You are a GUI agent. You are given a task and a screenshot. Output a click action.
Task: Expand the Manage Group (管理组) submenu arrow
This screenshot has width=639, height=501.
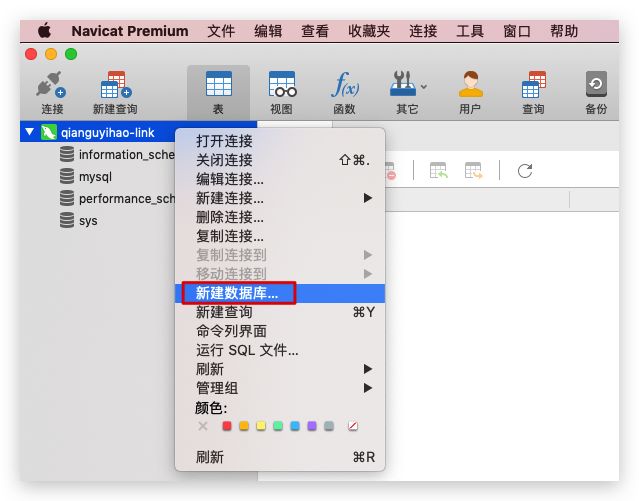pyautogui.click(x=368, y=388)
